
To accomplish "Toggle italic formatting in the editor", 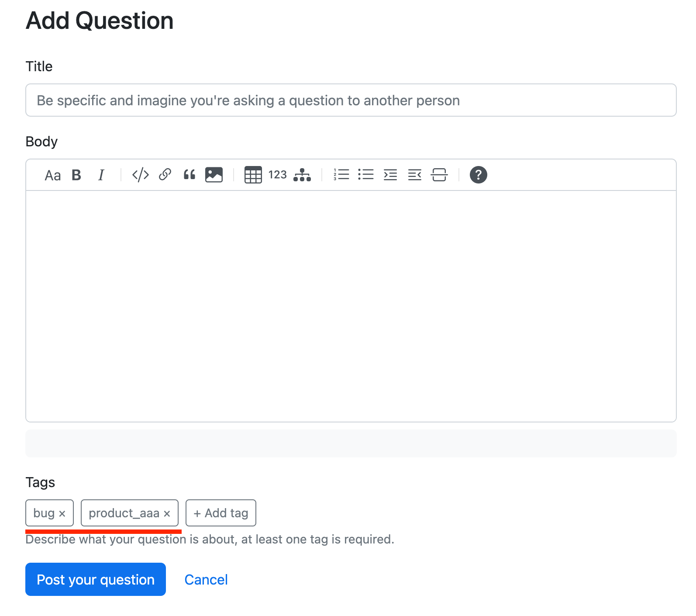I will 101,175.
